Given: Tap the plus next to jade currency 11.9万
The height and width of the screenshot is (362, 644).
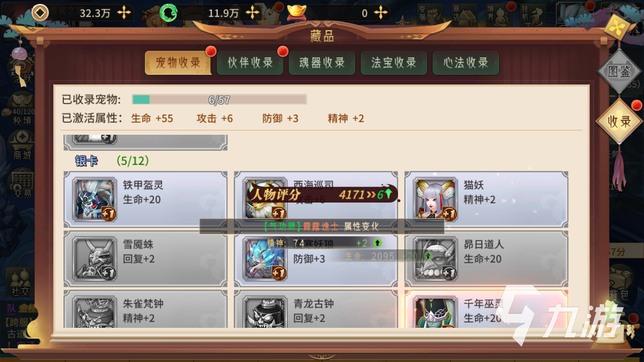Looking at the screenshot, I should 253,13.
